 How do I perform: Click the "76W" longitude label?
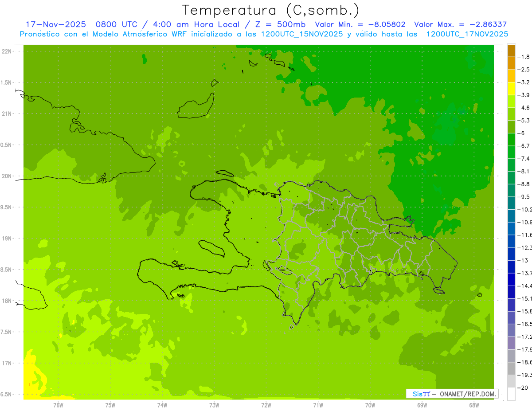[58, 405]
